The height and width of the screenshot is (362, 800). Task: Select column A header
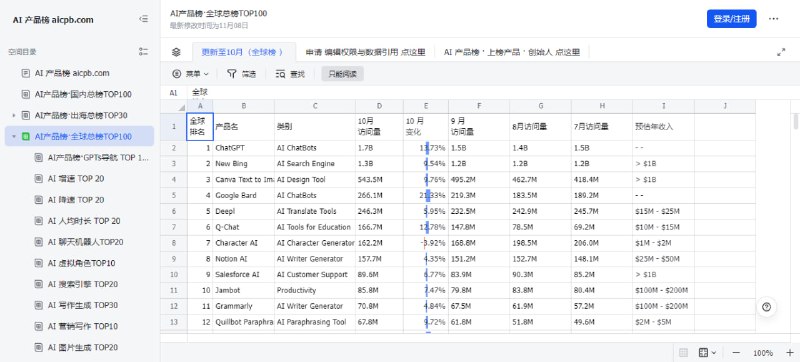point(199,106)
